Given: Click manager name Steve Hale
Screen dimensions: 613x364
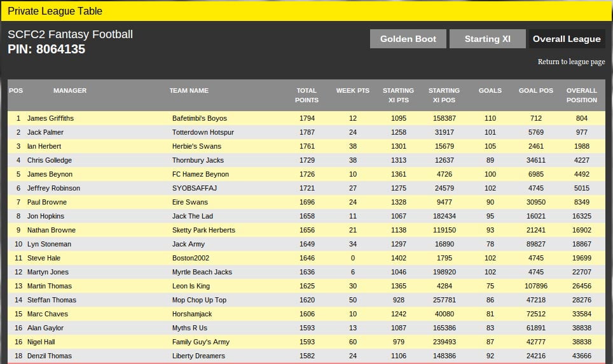Looking at the screenshot, I should pos(44,258).
